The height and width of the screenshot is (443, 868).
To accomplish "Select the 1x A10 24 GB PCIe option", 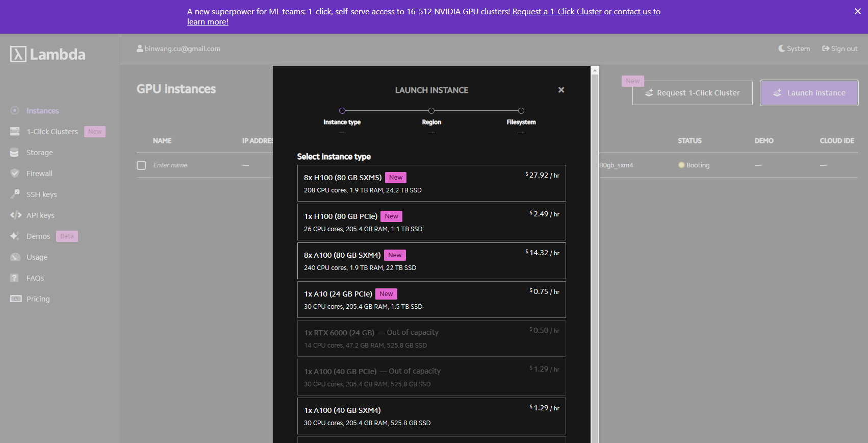I will point(431,300).
